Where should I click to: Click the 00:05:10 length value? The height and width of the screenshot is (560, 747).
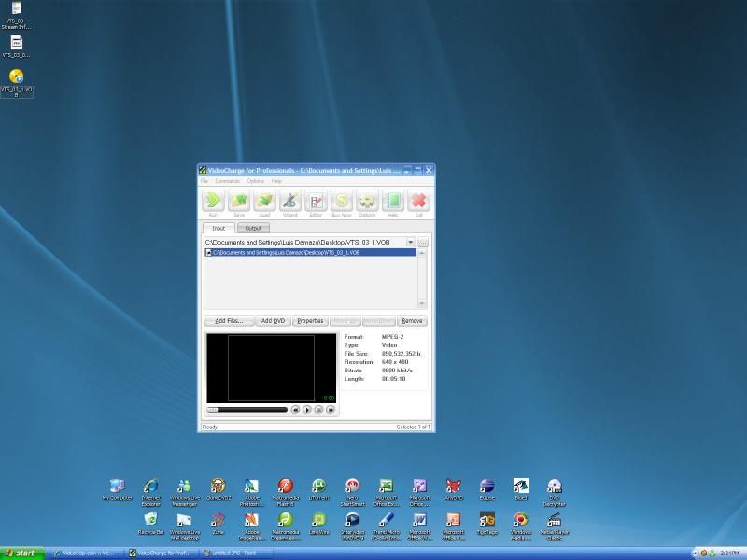point(393,379)
